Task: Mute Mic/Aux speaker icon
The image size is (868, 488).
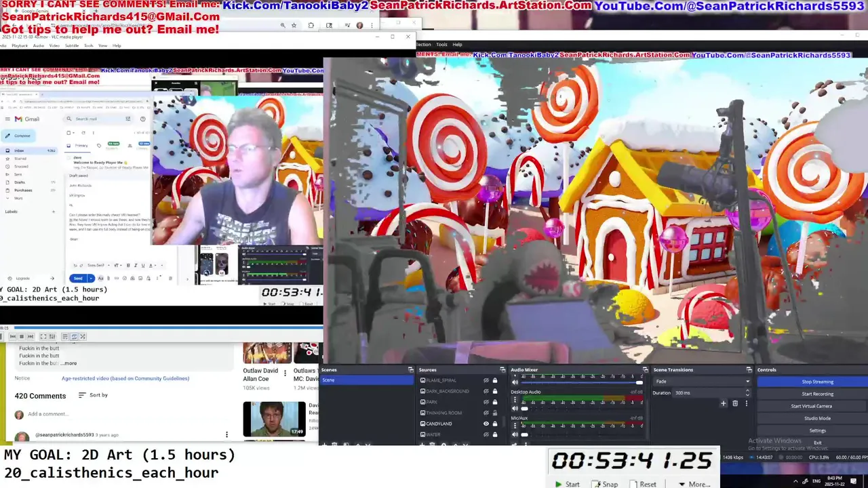Action: [515, 434]
